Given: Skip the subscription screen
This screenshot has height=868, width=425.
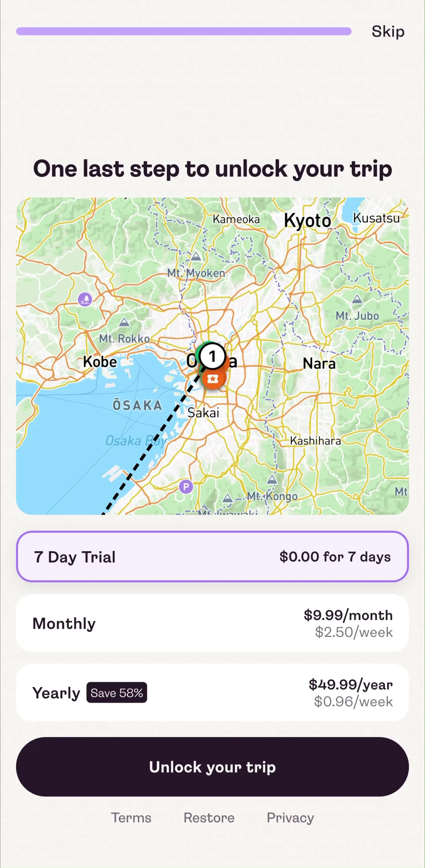Looking at the screenshot, I should [388, 32].
